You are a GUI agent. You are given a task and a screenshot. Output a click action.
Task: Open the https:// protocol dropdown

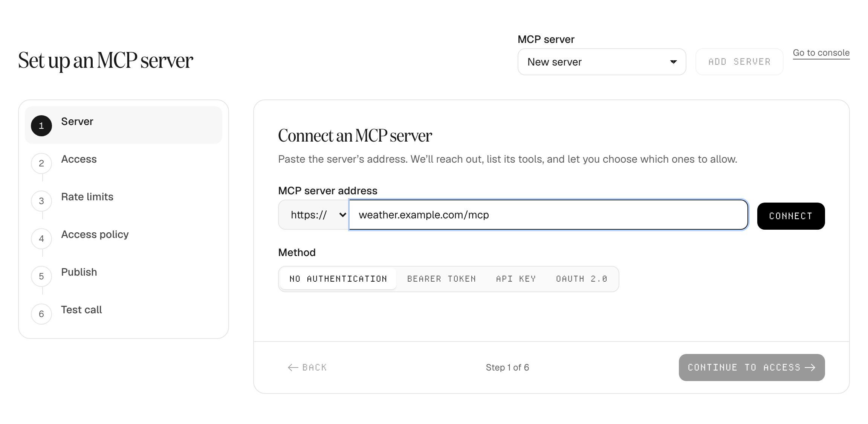click(x=314, y=215)
